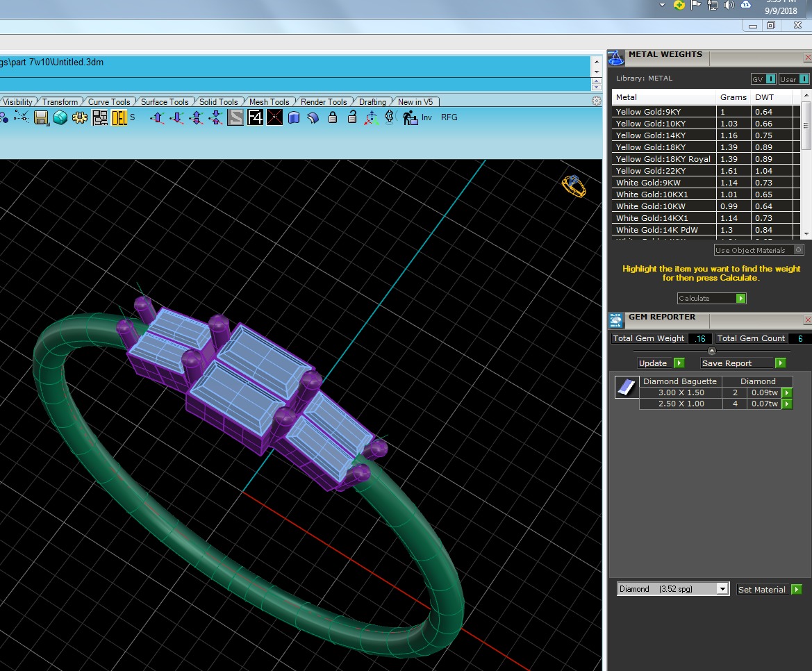This screenshot has width=812, height=671.
Task: Click the Set Material button
Action: coord(769,589)
